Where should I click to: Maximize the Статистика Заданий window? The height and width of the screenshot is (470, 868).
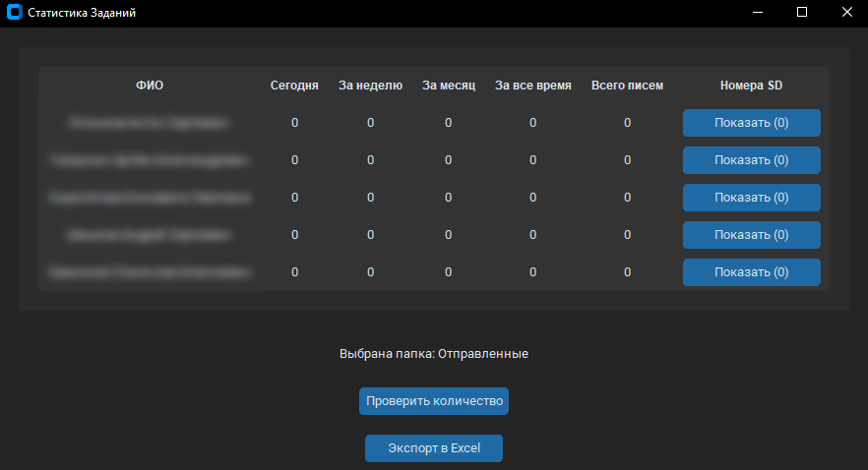pyautogui.click(x=801, y=13)
